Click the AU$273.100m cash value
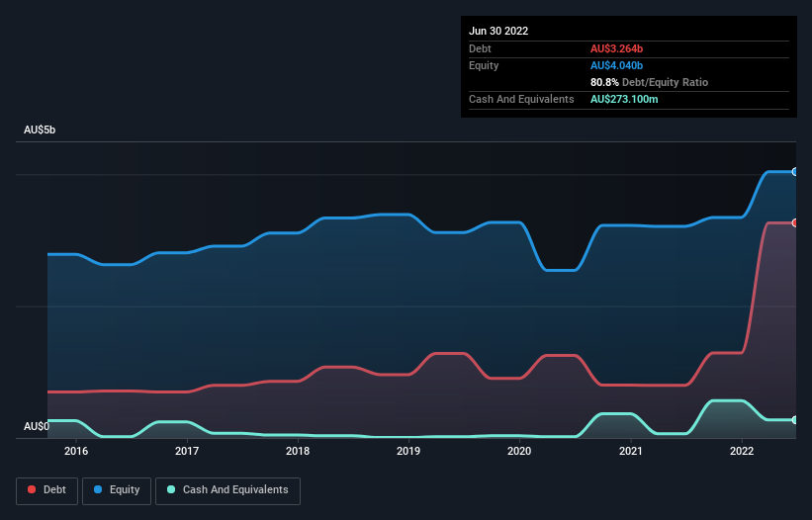This screenshot has width=812, height=520. (x=624, y=99)
